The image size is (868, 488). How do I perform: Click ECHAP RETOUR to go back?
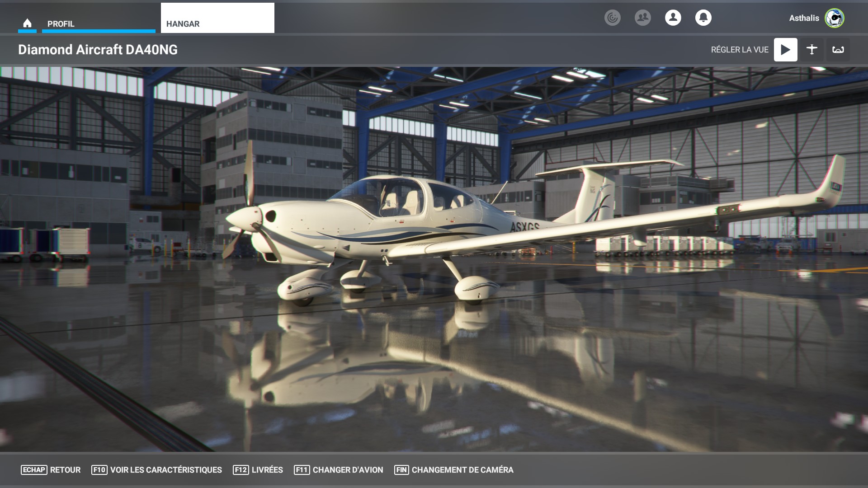51,470
